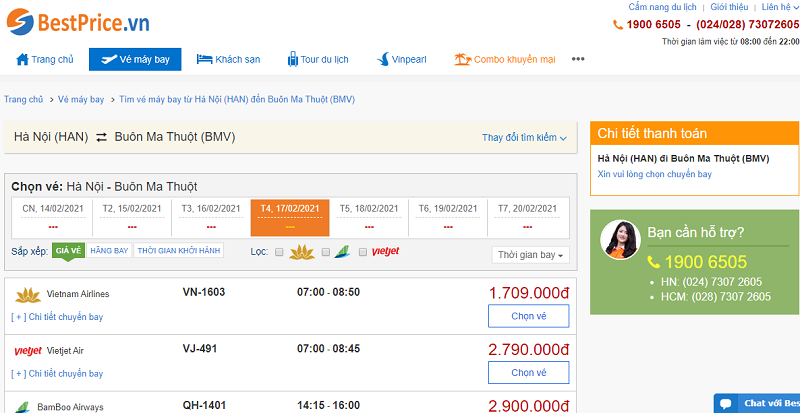
Task: Open the Vinpearl menu item
Action: point(402,59)
